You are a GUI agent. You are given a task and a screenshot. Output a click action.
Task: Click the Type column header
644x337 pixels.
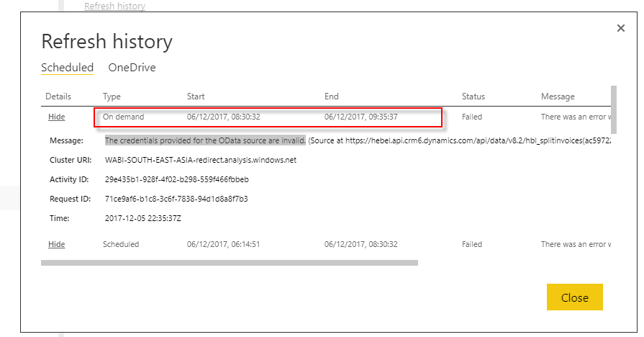pyautogui.click(x=112, y=96)
